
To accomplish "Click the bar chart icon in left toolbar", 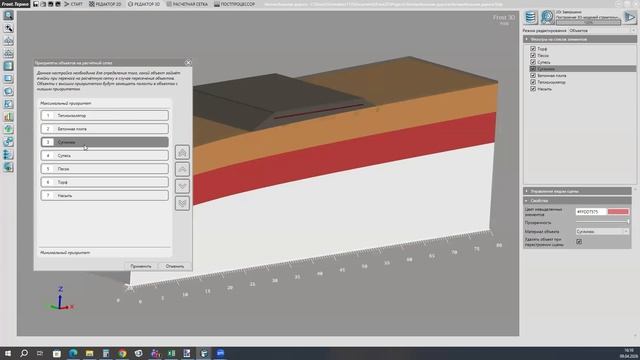I will (8, 116).
